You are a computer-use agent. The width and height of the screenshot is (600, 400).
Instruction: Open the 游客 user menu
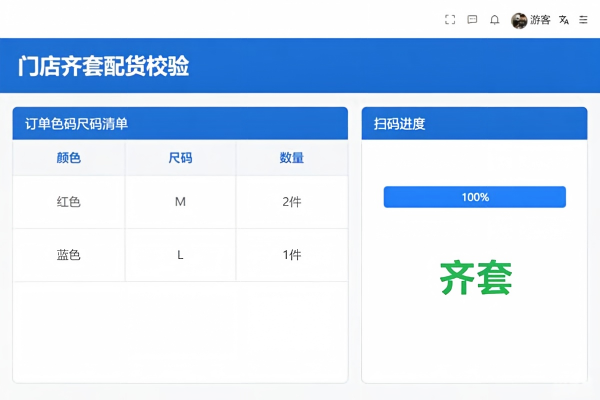[540, 20]
